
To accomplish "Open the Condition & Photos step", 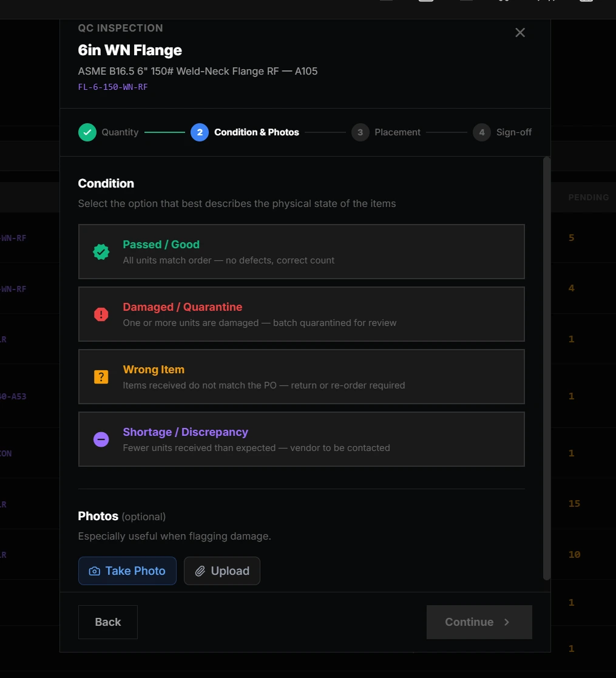I will click(x=245, y=132).
